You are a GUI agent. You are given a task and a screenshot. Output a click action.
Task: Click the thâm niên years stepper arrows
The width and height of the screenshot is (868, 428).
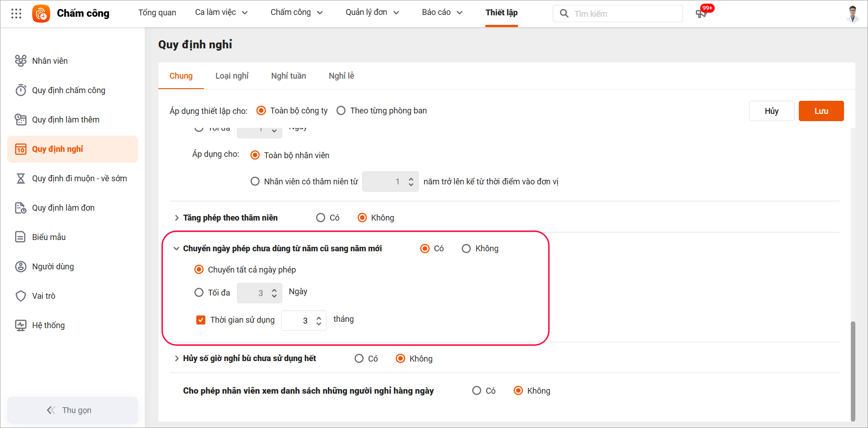click(411, 182)
